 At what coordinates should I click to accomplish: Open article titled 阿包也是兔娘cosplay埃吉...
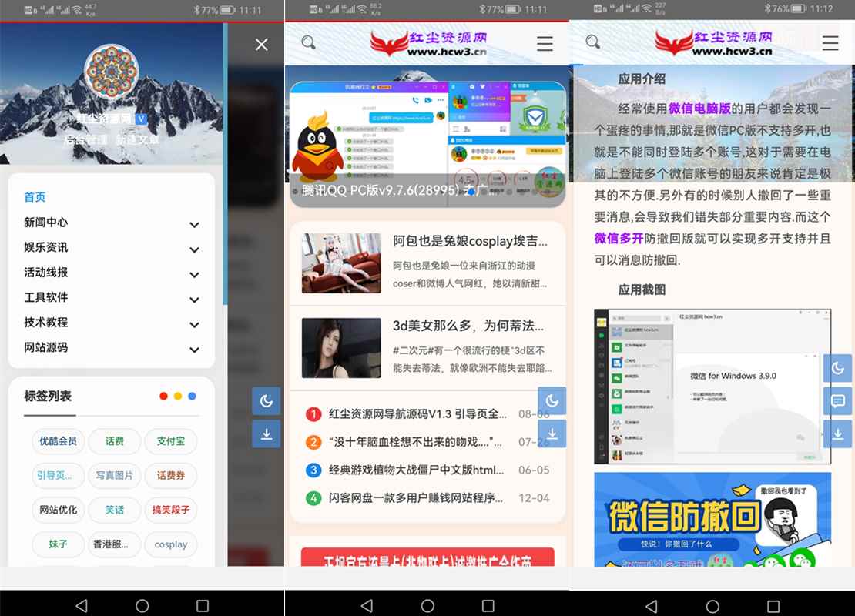(x=470, y=241)
